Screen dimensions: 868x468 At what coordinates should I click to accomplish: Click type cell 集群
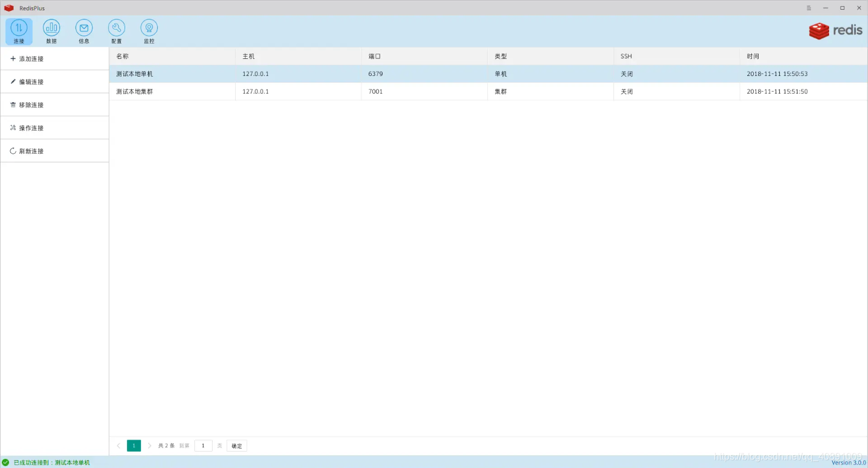click(x=501, y=91)
